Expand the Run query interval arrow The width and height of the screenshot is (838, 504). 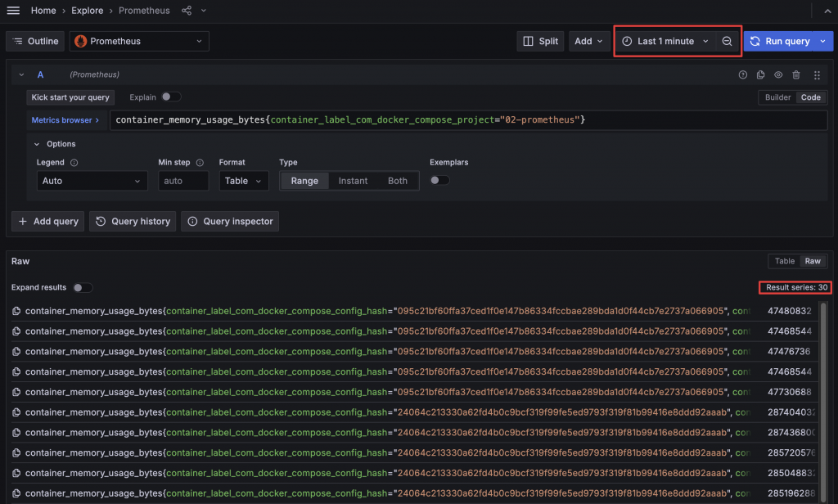(823, 41)
